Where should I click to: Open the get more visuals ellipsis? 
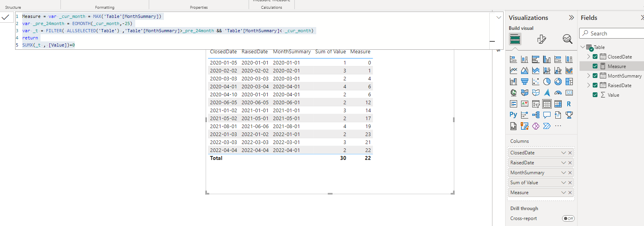point(558,126)
